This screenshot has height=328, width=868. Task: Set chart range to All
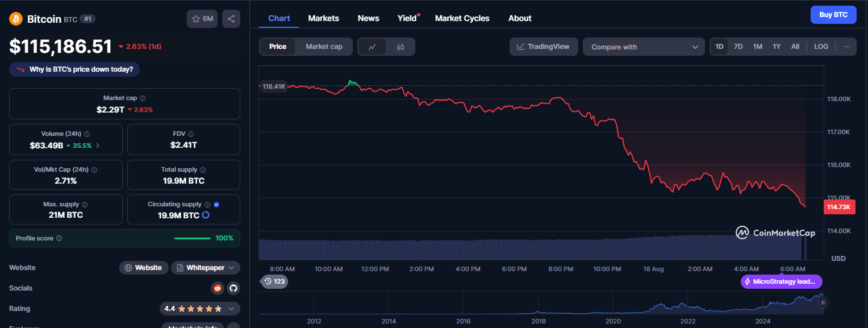coord(795,47)
